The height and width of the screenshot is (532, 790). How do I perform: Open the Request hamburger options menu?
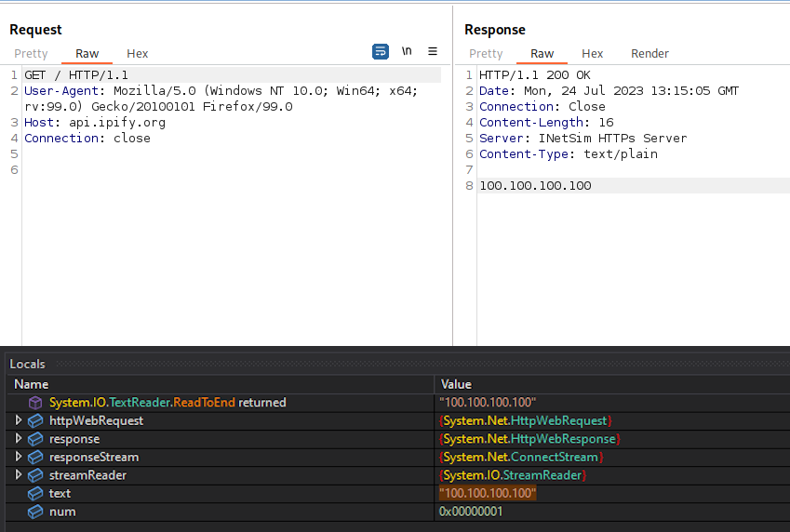pyautogui.click(x=433, y=52)
